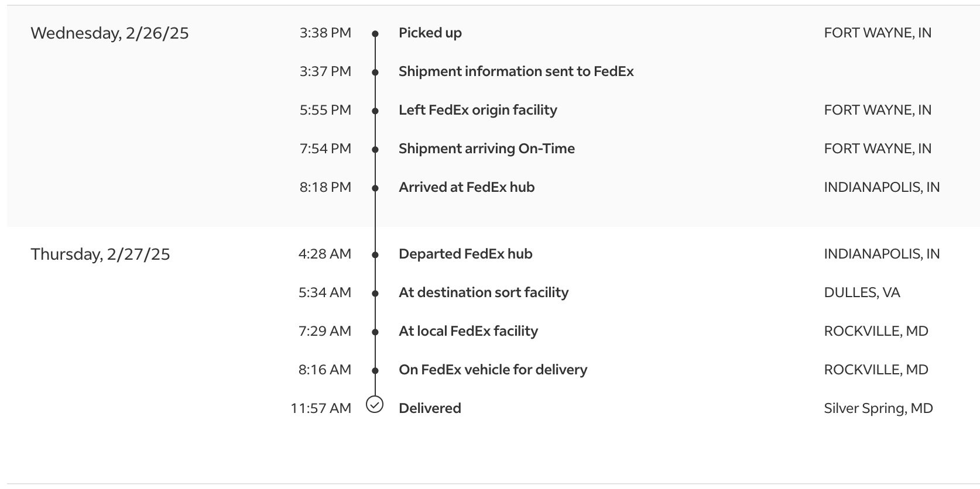The width and height of the screenshot is (980, 489).
Task: Select the Arrived at FedEx hub marker
Action: [375, 188]
